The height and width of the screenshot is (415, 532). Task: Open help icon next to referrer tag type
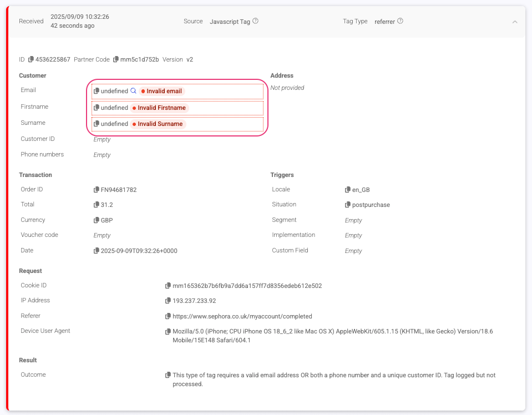401,21
